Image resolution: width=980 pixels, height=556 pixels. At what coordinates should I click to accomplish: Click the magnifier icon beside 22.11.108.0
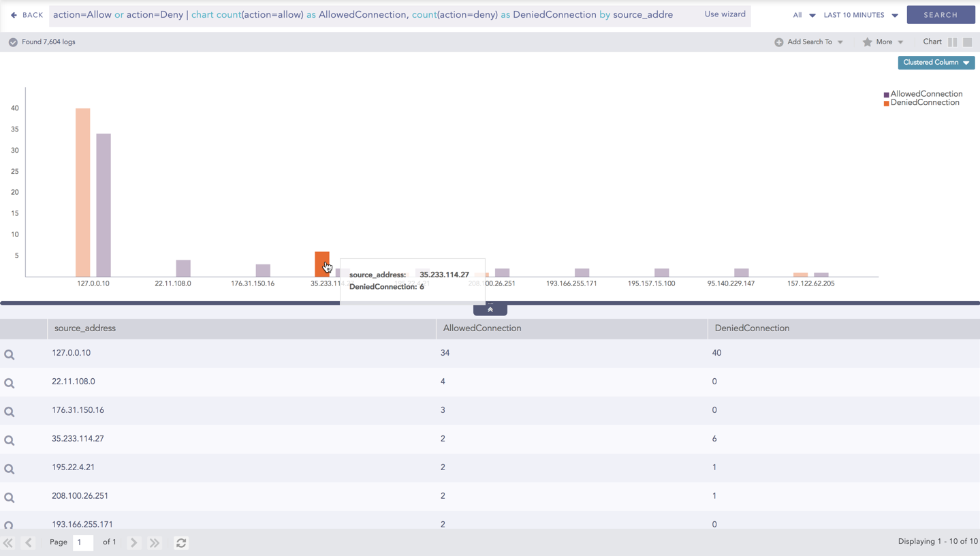click(10, 383)
